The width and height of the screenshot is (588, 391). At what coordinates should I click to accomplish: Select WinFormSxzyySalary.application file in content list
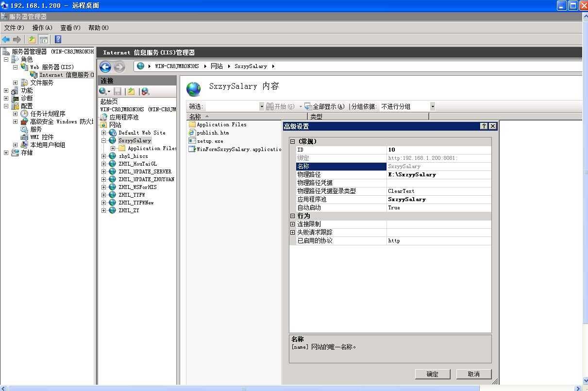coord(239,149)
